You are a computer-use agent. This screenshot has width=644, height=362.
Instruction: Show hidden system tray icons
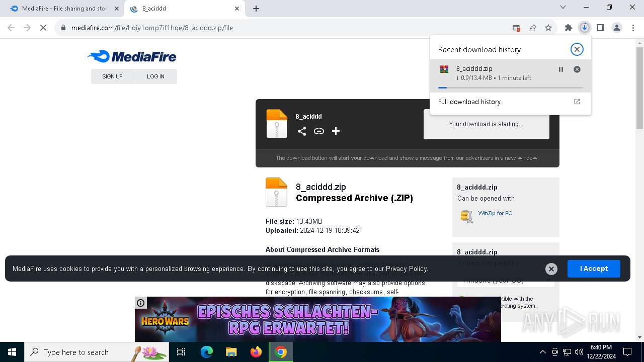pyautogui.click(x=542, y=352)
